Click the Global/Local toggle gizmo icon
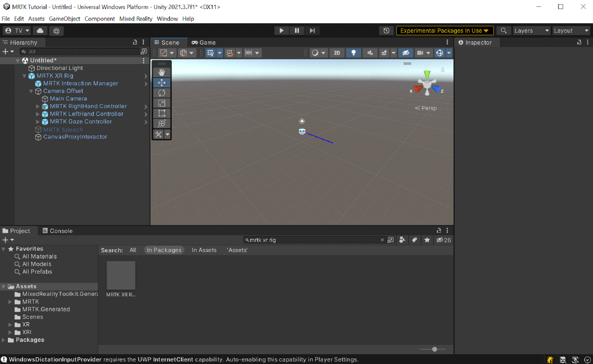593x364 pixels. (184, 53)
